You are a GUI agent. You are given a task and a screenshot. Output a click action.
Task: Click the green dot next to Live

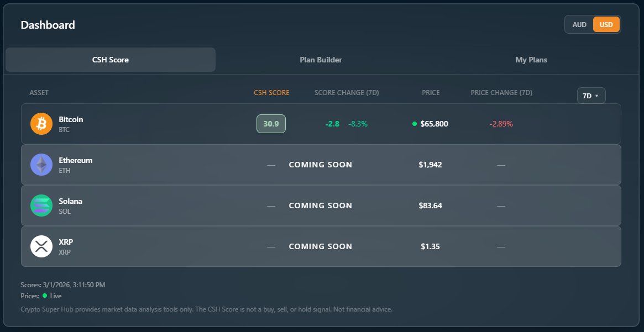pos(45,296)
